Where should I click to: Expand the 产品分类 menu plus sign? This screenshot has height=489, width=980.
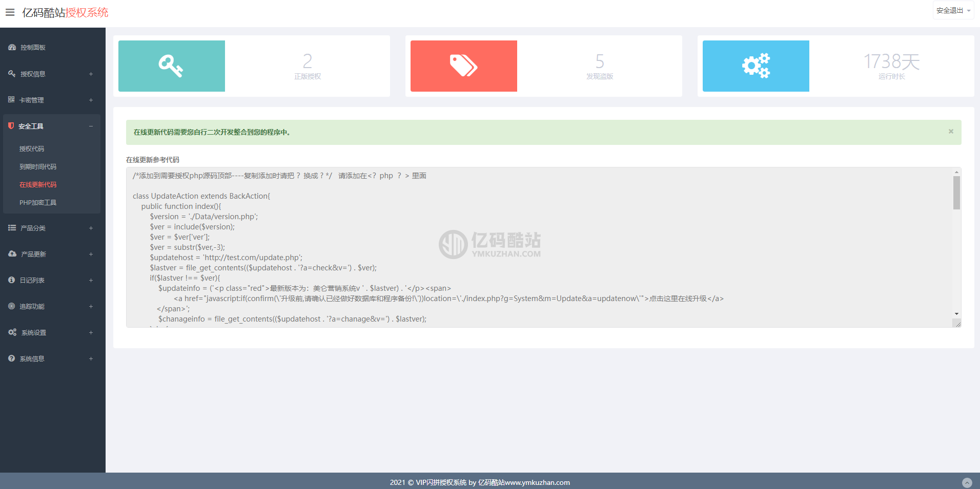click(91, 228)
